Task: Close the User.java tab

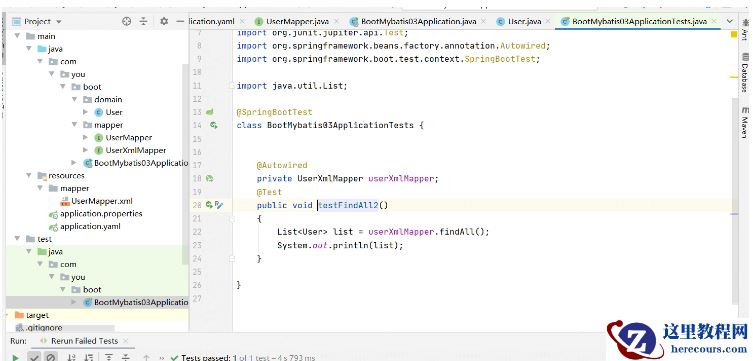Action: (548, 22)
